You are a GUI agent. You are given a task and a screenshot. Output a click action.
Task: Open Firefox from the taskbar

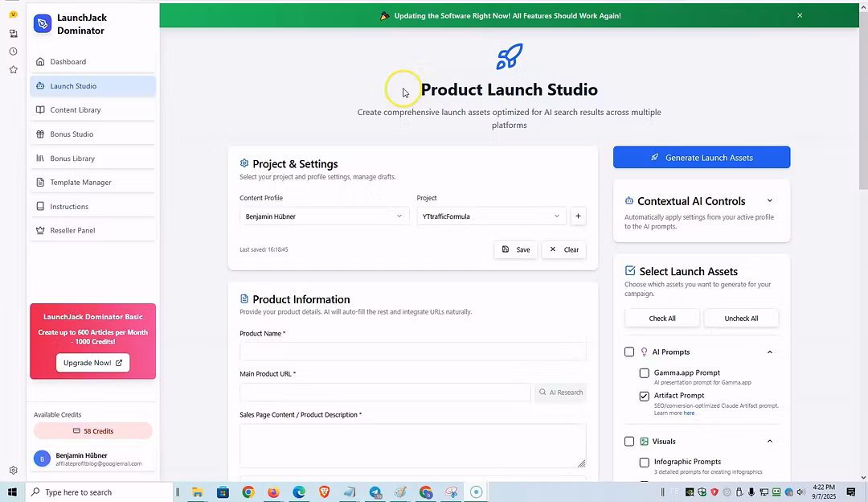[x=273, y=492]
